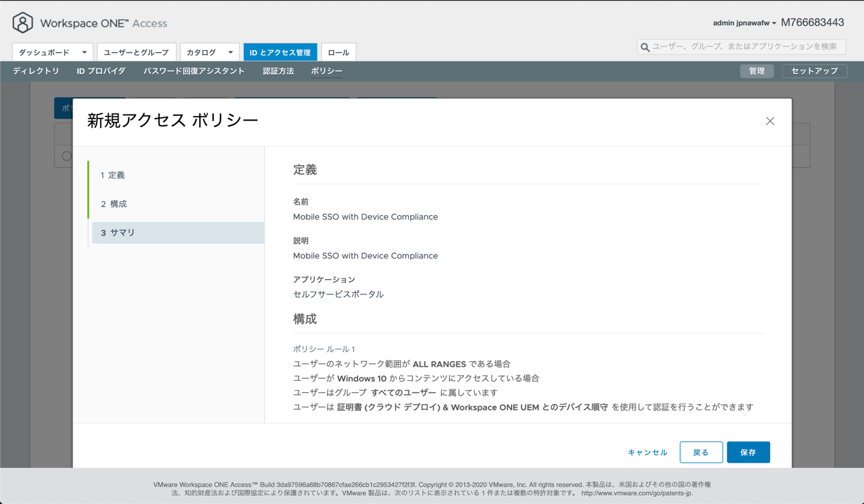
Task: Click the policy name under 名前
Action: point(366,217)
